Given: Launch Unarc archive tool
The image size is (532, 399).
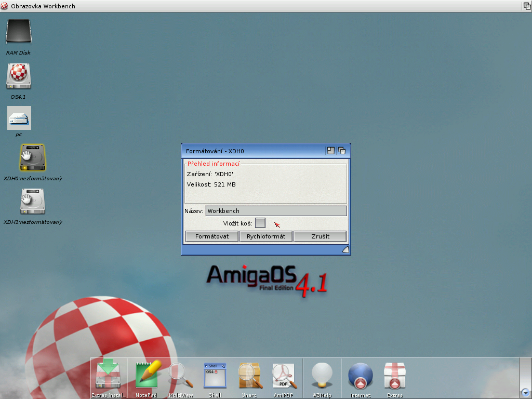Looking at the screenshot, I should pyautogui.click(x=249, y=375).
